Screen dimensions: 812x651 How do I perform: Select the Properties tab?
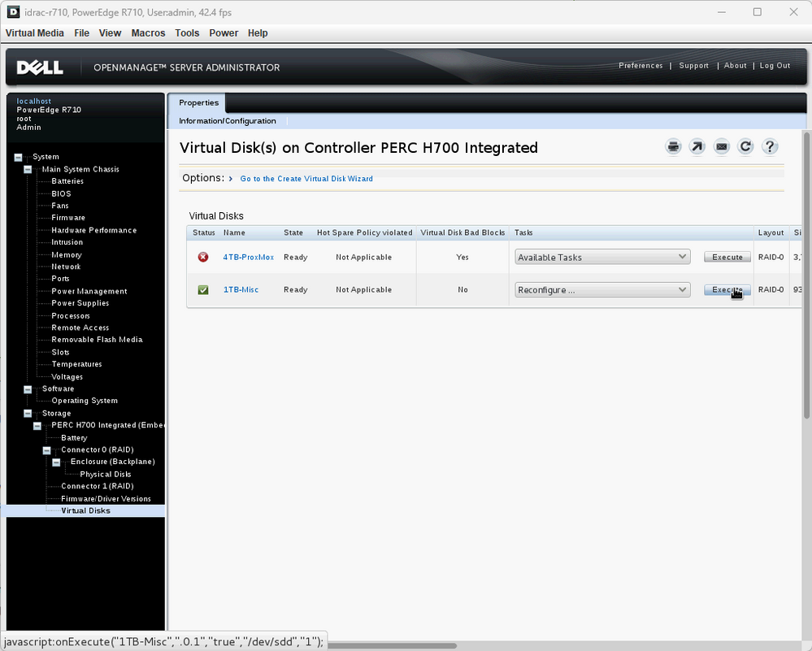(199, 102)
